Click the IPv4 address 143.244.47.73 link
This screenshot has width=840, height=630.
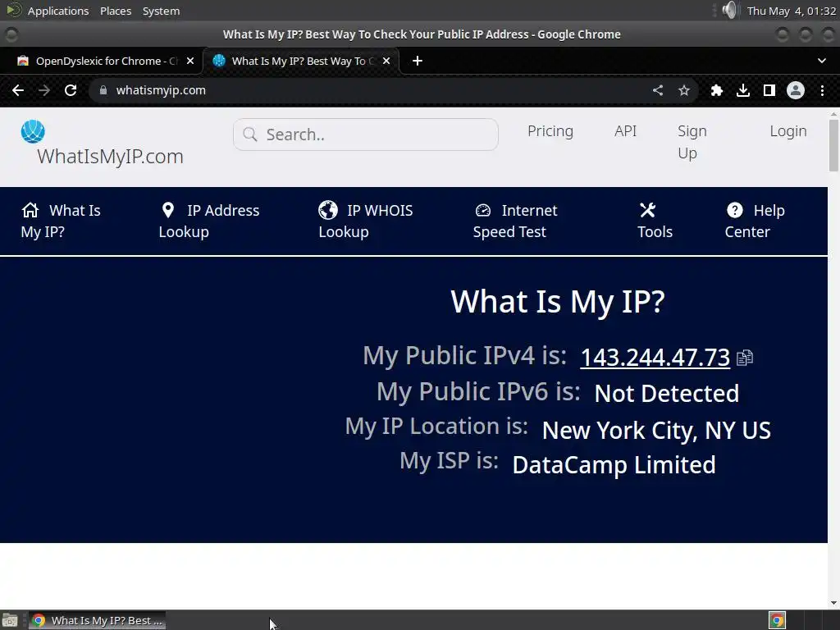(655, 358)
